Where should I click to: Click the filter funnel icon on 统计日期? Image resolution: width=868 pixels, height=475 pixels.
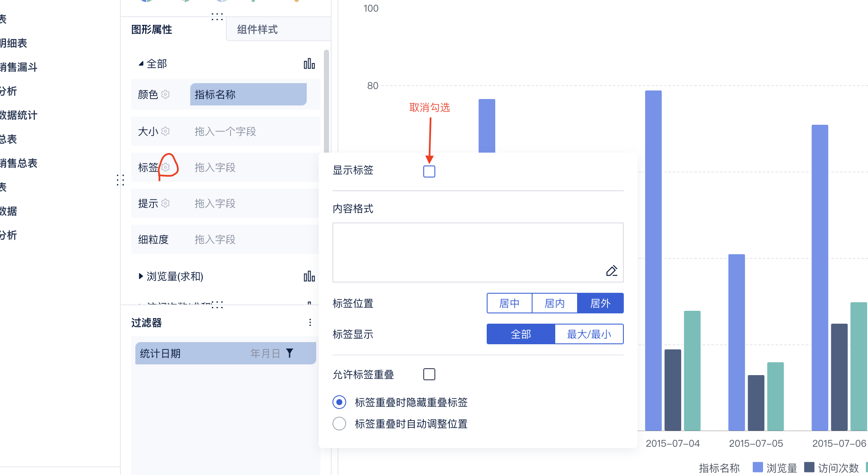[x=290, y=353]
